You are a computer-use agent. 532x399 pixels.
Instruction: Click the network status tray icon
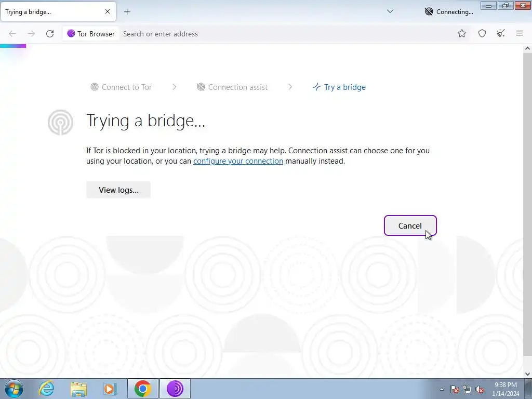click(467, 389)
